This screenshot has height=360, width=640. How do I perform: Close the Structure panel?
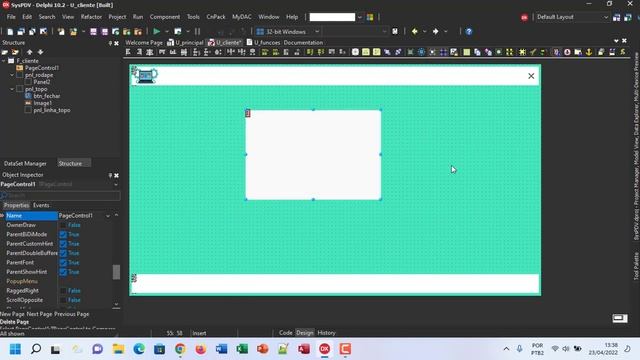116,43
